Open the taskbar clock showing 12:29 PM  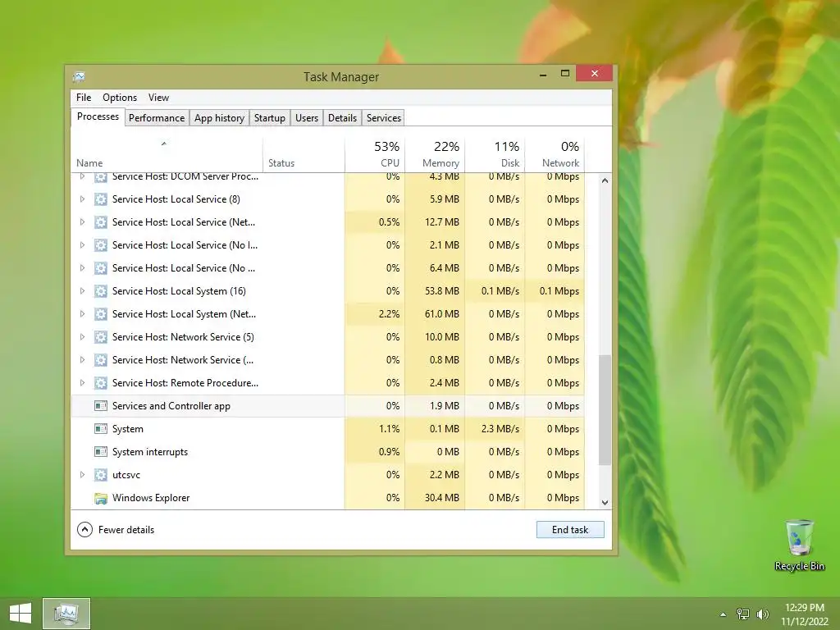[804, 614]
